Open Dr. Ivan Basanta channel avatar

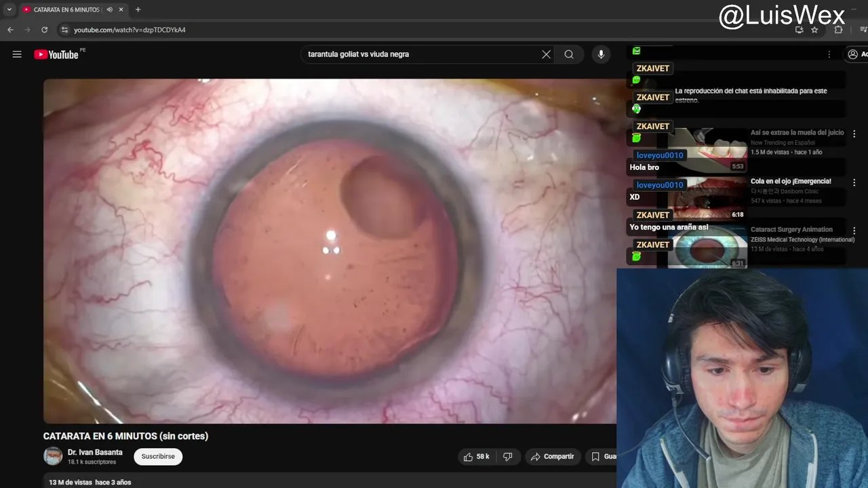click(53, 456)
